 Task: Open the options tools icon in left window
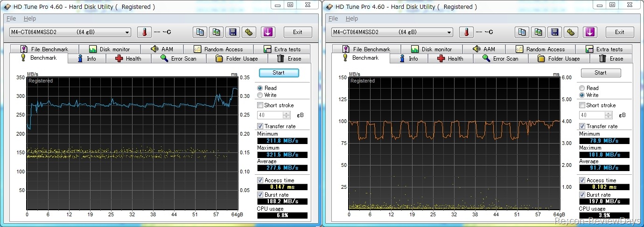(249, 32)
